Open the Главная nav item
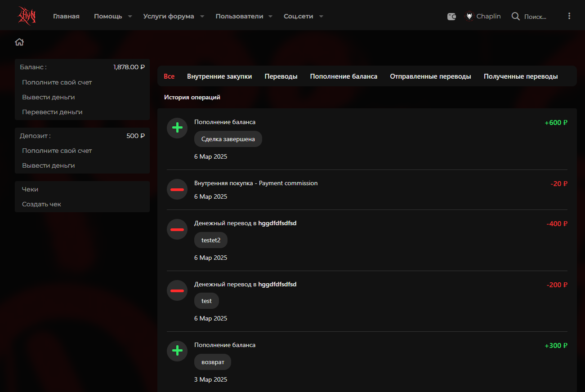 [66, 16]
